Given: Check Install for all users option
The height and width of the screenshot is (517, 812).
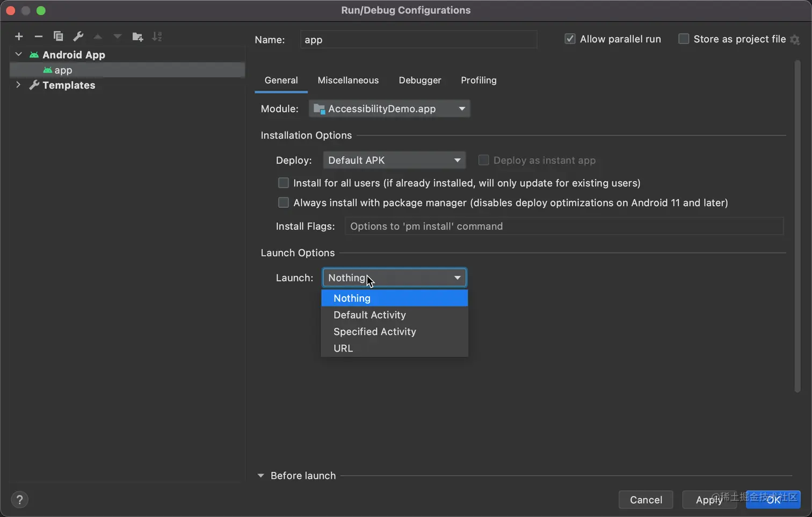Looking at the screenshot, I should click(x=283, y=183).
